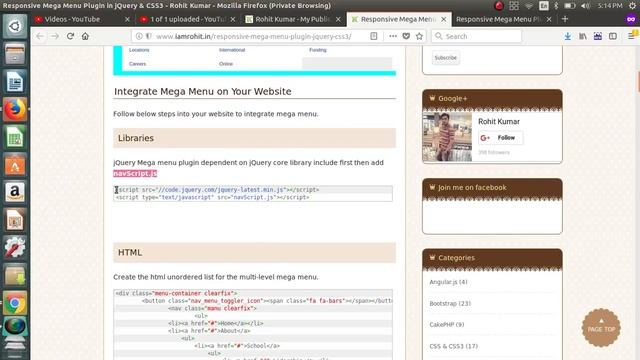Open the Downloads arrow in toolbar
Image resolution: width=640 pixels, height=360 pixels.
coord(567,36)
